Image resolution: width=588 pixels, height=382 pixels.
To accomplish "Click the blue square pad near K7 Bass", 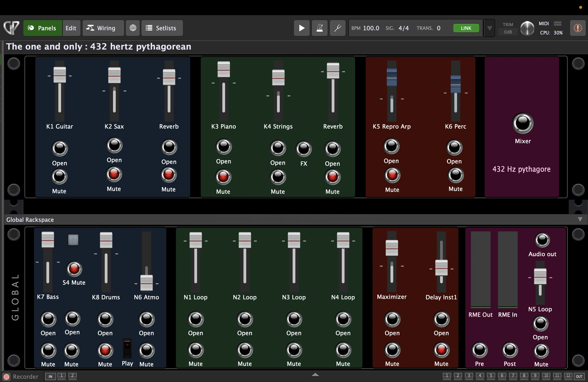I will tap(73, 240).
